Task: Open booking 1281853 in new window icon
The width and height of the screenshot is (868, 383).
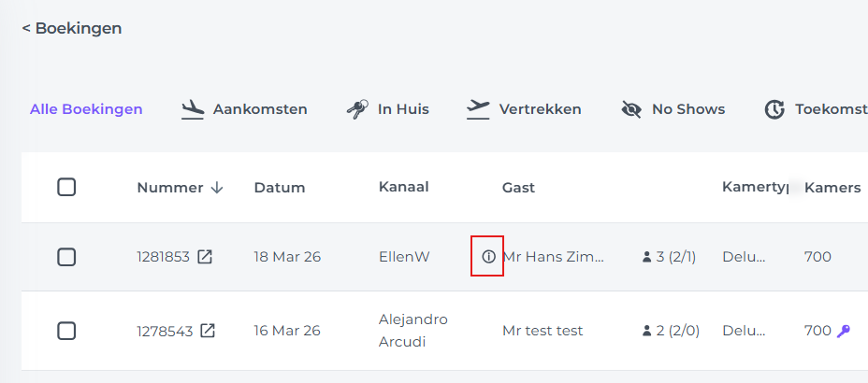Action: tap(204, 257)
